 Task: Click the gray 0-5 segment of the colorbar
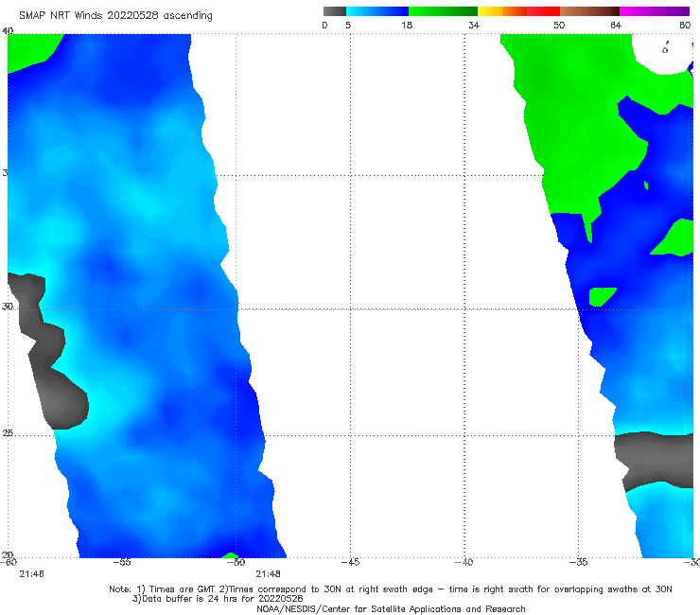[334, 11]
